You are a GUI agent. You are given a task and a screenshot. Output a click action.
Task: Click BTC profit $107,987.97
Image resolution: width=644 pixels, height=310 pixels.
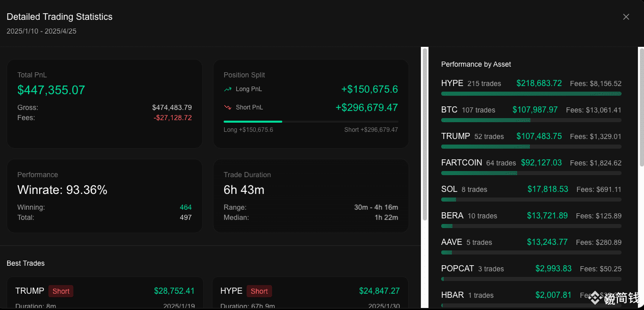coord(535,109)
